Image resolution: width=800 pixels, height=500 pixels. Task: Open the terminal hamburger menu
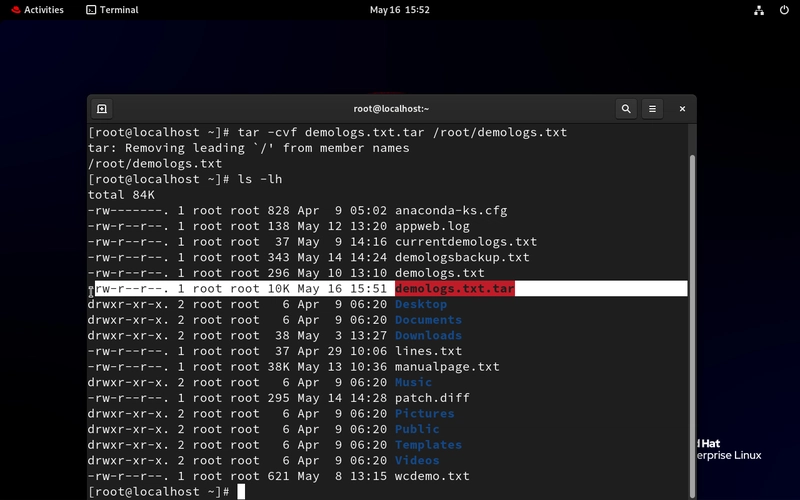(652, 109)
